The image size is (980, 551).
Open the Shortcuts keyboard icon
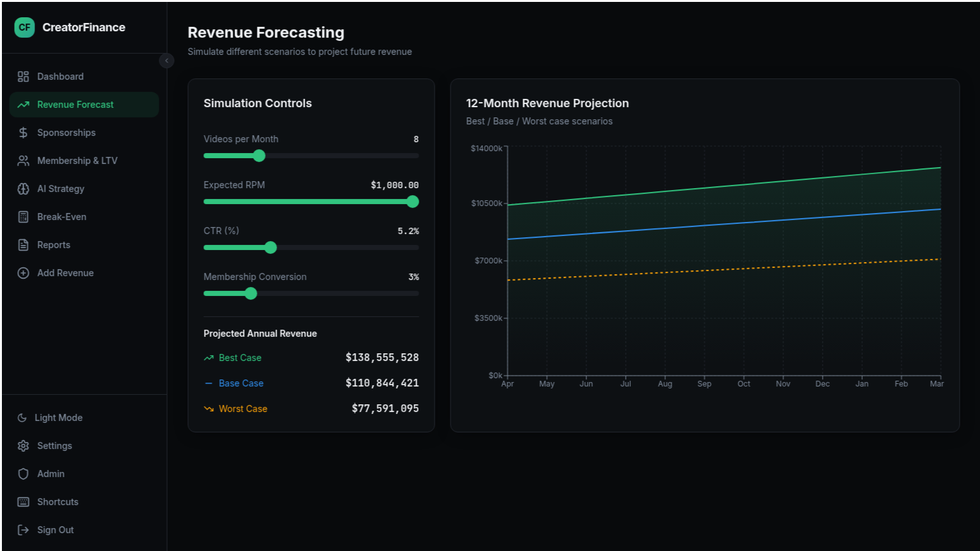click(23, 501)
